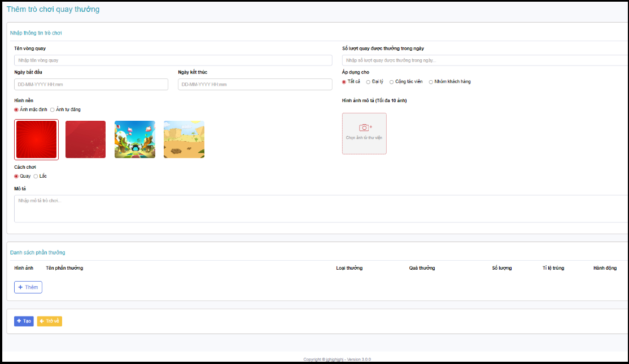The height and width of the screenshot is (364, 629).
Task: Click the 'Thêm' button to add prize
Action: point(28,287)
